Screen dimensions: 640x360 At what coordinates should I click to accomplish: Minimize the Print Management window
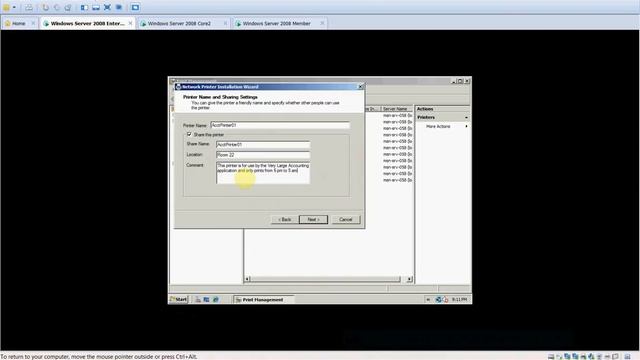click(453, 81)
